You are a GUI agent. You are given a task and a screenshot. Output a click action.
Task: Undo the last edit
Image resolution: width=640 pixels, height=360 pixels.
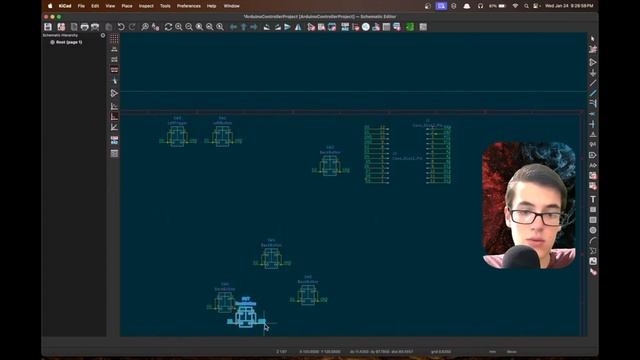click(121, 27)
